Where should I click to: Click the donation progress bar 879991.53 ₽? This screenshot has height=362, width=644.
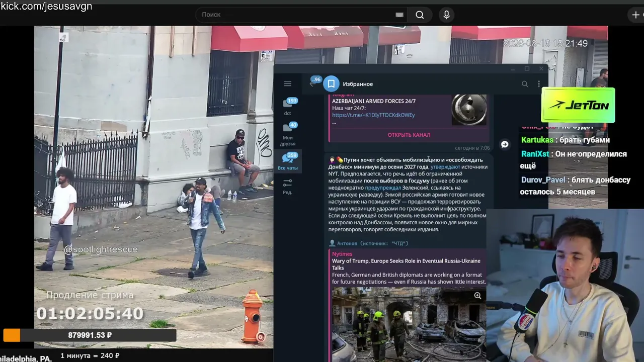[90, 335]
